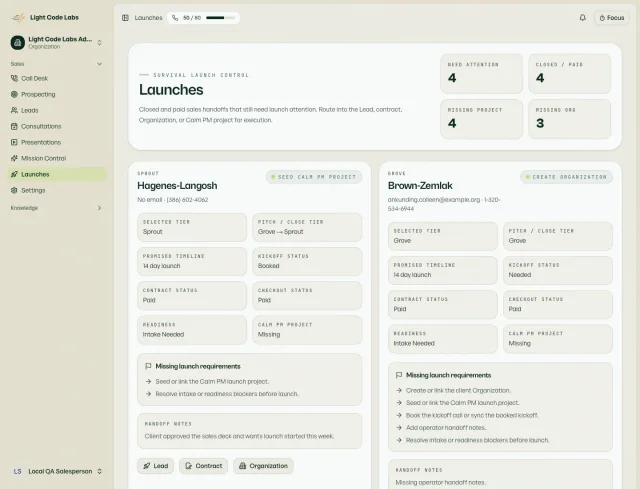The image size is (640, 489).
Task: Click the Closed / Paid stat card
Action: click(569, 74)
